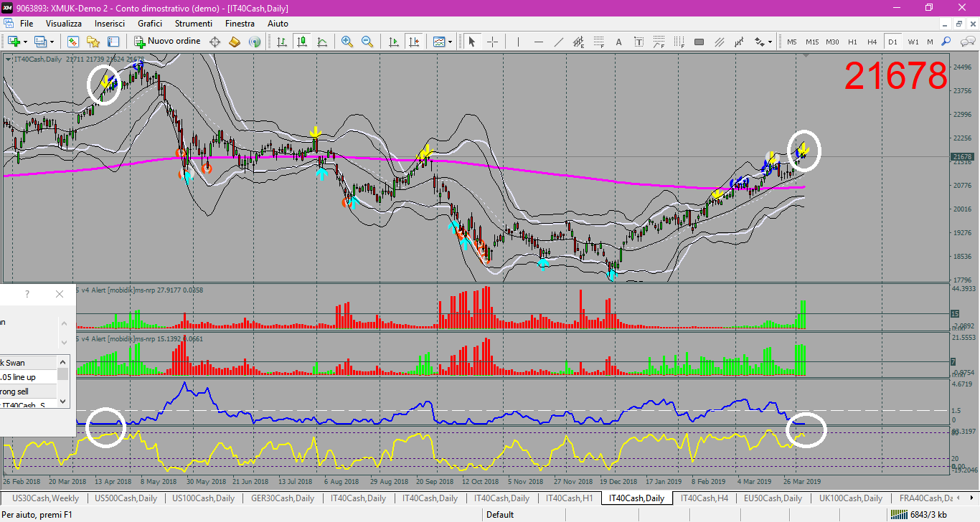Viewport: 980px width, 522px height.
Task: Draw Fibonacci time zones
Action: pos(679,42)
